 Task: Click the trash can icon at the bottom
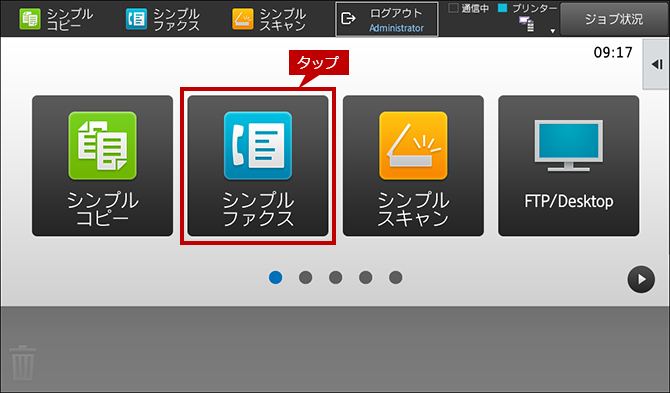[23, 363]
